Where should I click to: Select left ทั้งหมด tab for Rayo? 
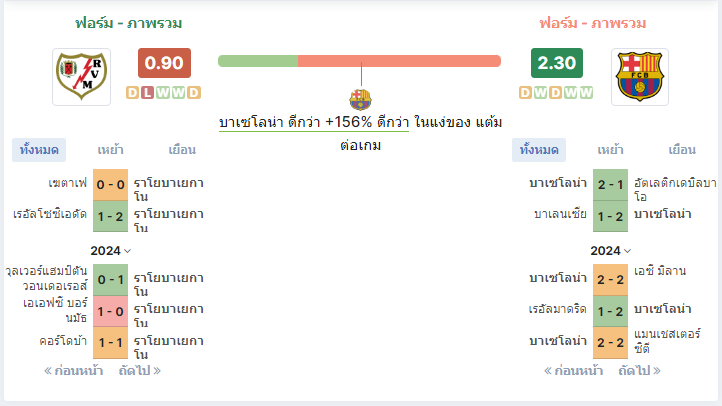coord(39,150)
